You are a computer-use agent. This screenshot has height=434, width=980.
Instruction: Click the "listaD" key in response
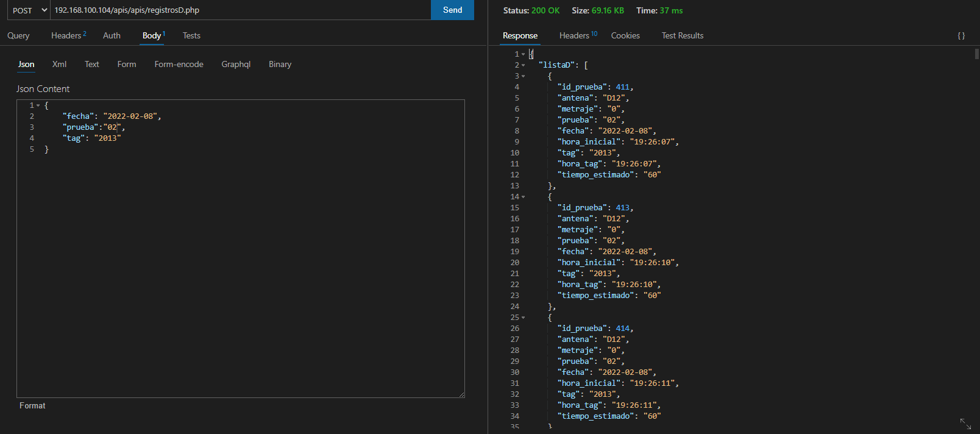pyautogui.click(x=556, y=65)
